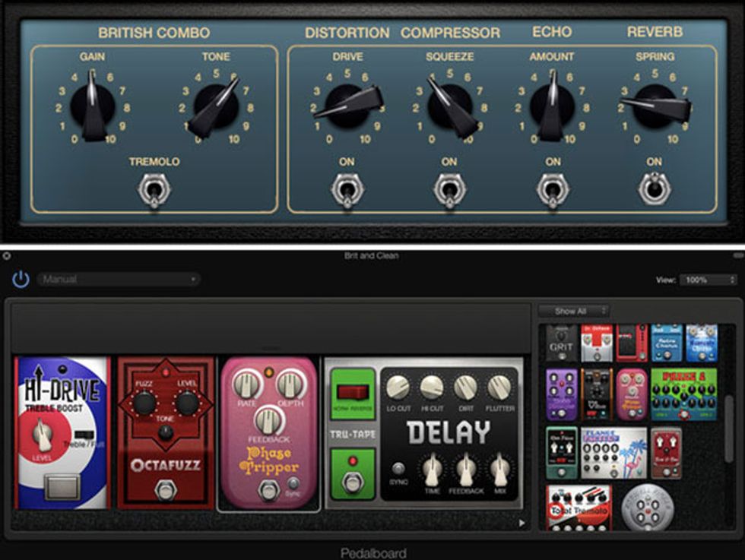Click the Mix knob on Delay
The image size is (745, 560).
coord(500,470)
